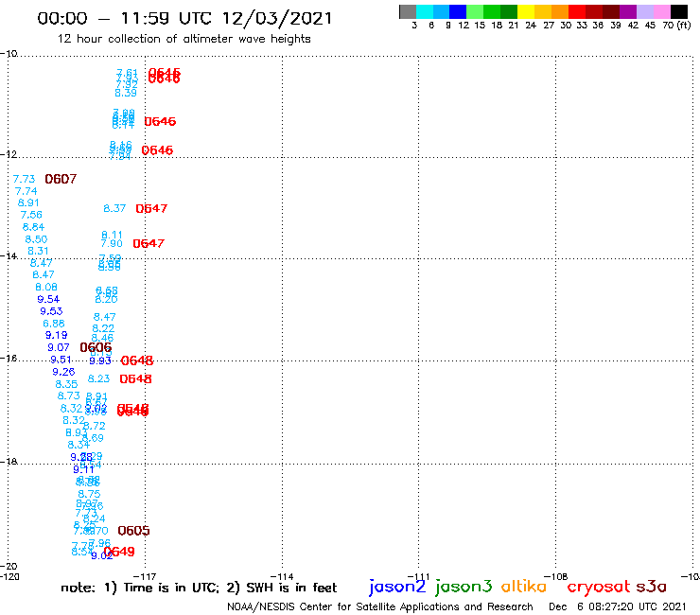
Task: Click the '-111' longitude axis label
Action: (x=419, y=576)
